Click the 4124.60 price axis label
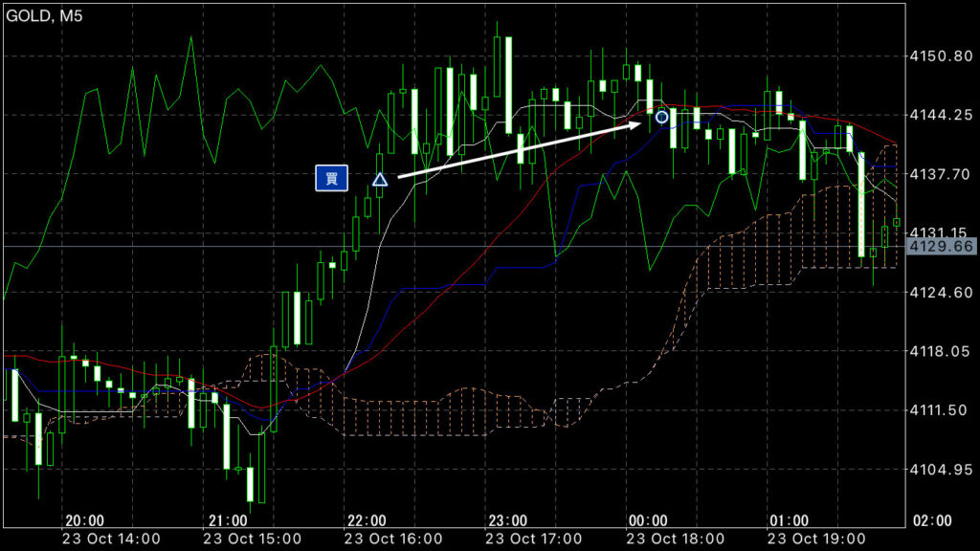The height and width of the screenshot is (551, 980). coord(940,292)
